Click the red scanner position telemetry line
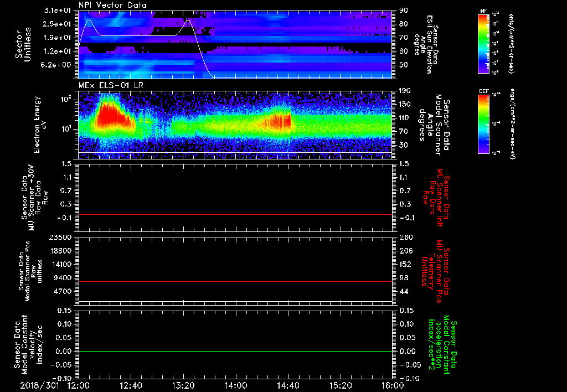The image size is (567, 392). (x=235, y=281)
